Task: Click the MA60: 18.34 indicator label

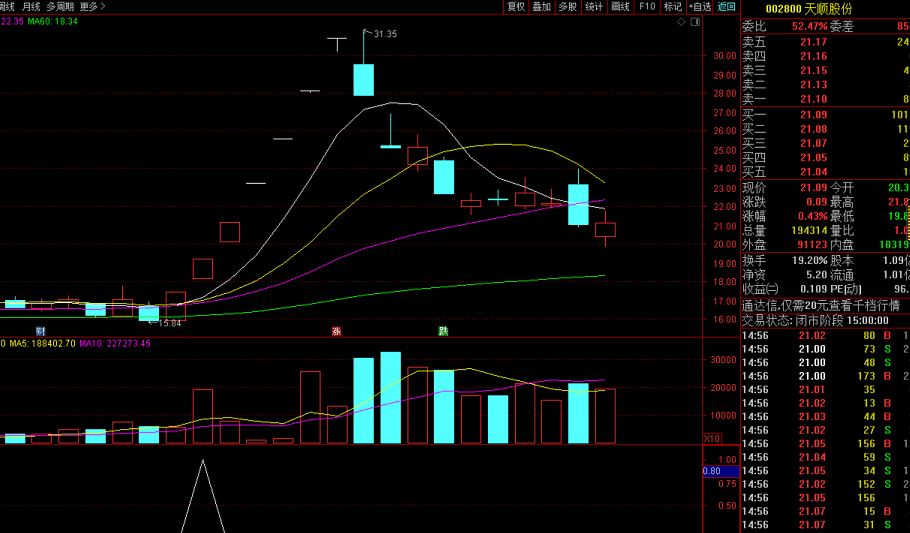Action: point(52,21)
